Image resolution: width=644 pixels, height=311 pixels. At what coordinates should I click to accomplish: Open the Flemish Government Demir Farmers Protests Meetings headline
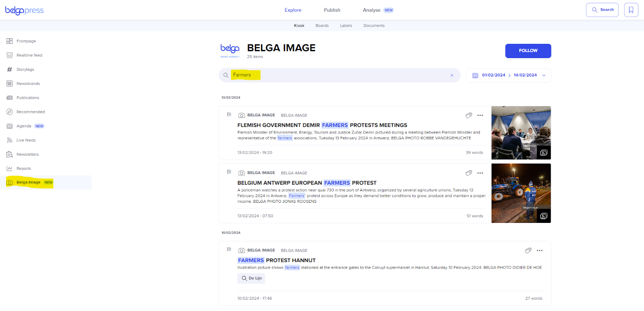[x=322, y=125]
